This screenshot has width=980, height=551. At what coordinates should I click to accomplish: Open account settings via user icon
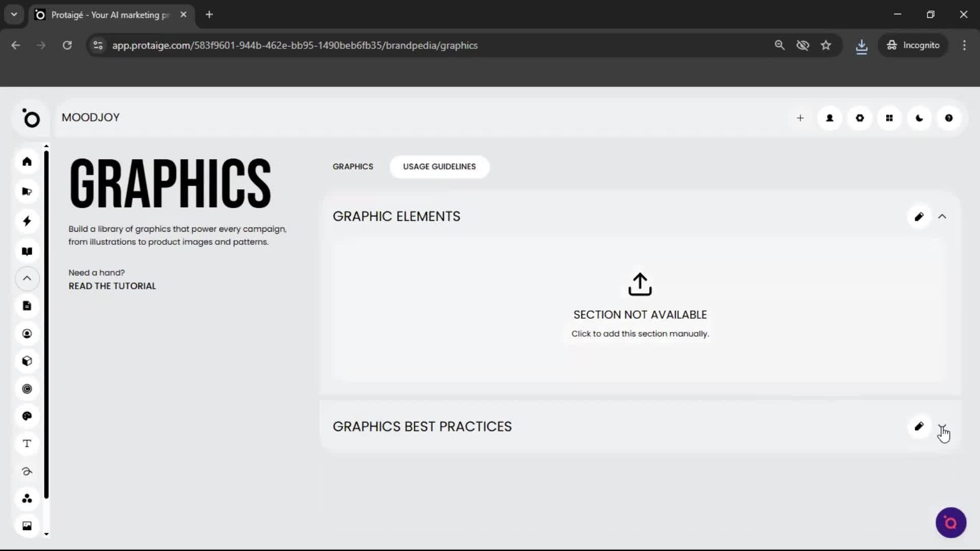[829, 118]
